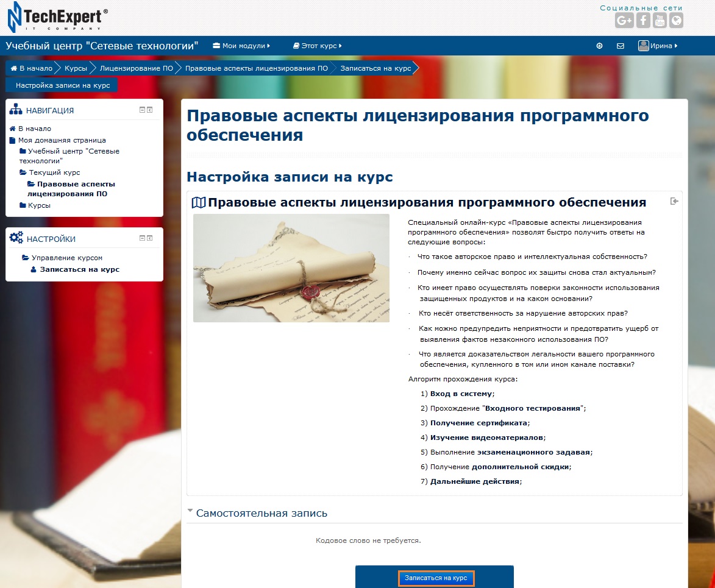Open 'Правовые аспекты лицензирования ПО' breadcrumb
The height and width of the screenshot is (588, 715).
[256, 68]
